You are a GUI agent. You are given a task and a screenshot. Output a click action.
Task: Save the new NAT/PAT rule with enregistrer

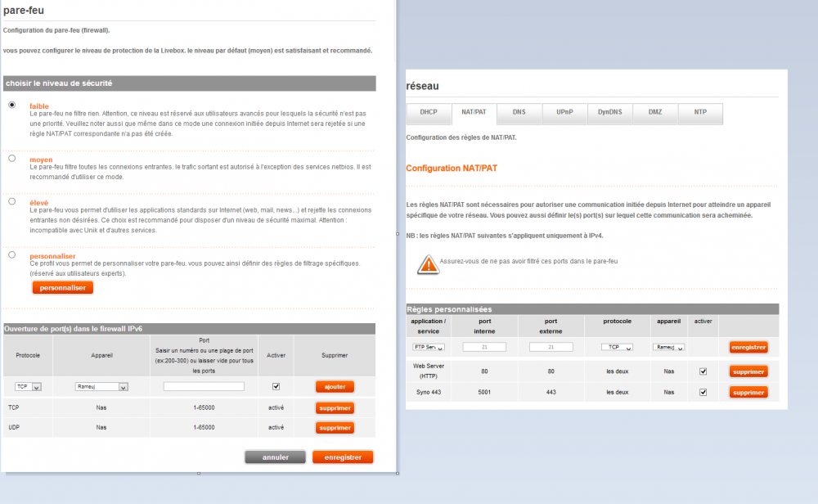748,347
